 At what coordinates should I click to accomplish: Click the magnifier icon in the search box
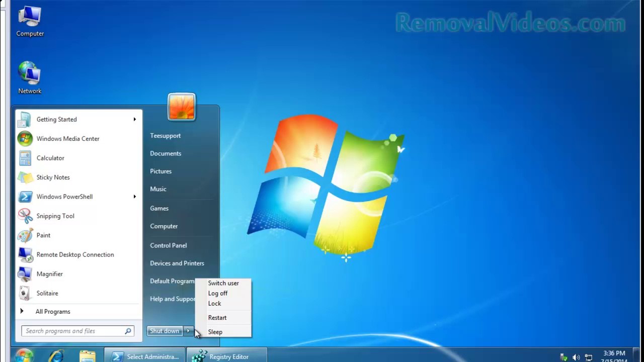pyautogui.click(x=128, y=331)
